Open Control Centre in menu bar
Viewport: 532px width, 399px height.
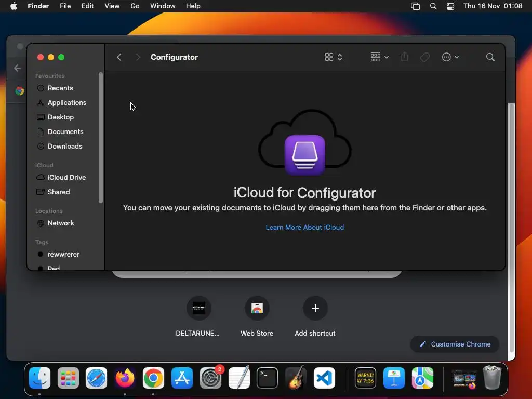pyautogui.click(x=450, y=6)
